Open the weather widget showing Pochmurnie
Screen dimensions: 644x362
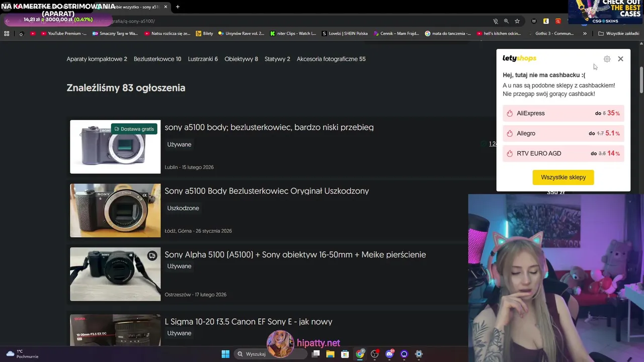click(22, 354)
